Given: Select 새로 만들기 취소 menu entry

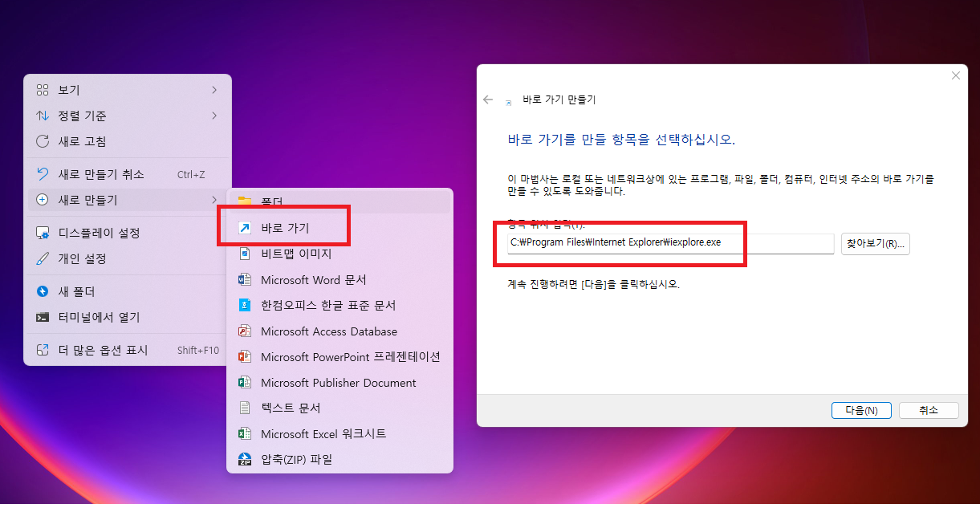Looking at the screenshot, I should 128,174.
